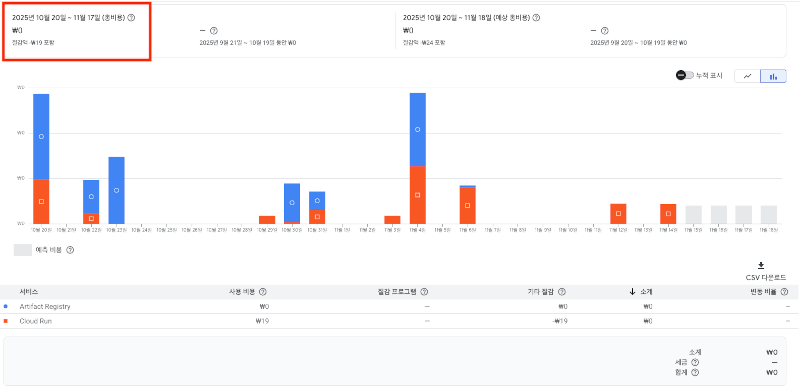Switch to bar chart view

tap(773, 76)
